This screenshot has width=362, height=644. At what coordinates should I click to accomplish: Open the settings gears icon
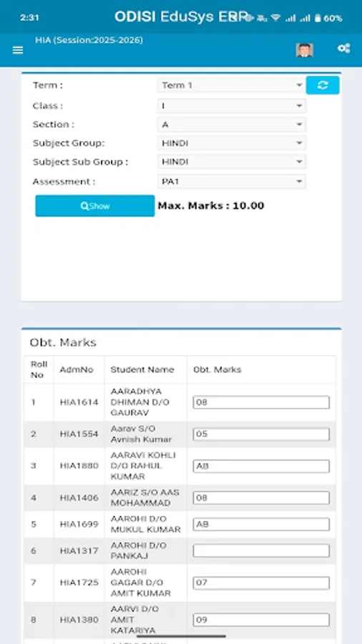click(343, 49)
